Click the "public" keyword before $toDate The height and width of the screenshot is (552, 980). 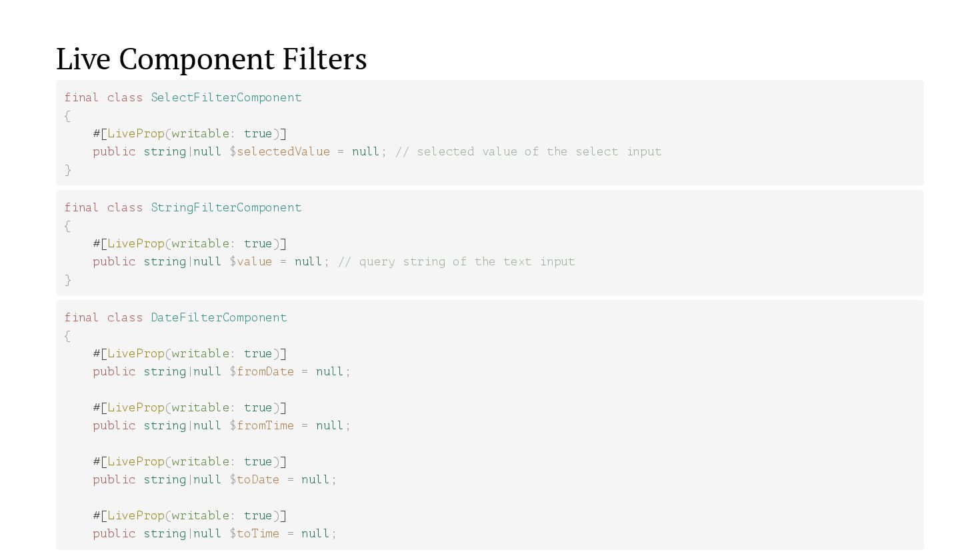[114, 479]
